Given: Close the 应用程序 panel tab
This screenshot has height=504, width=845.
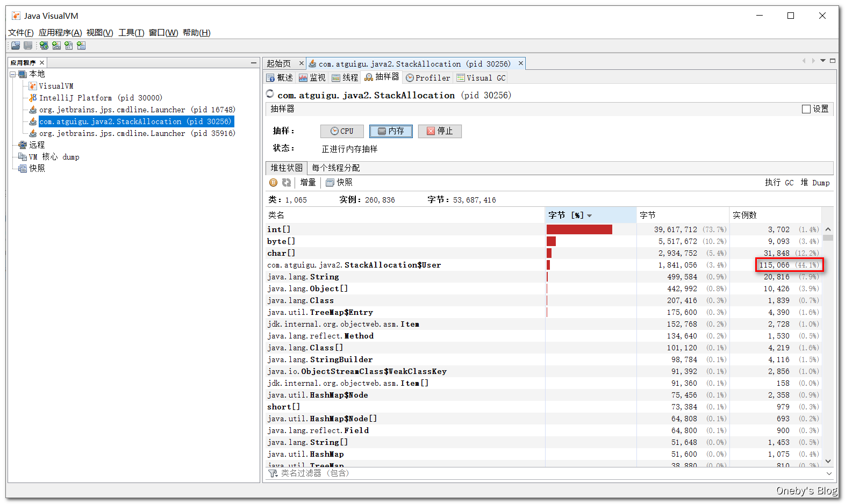Looking at the screenshot, I should [42, 63].
